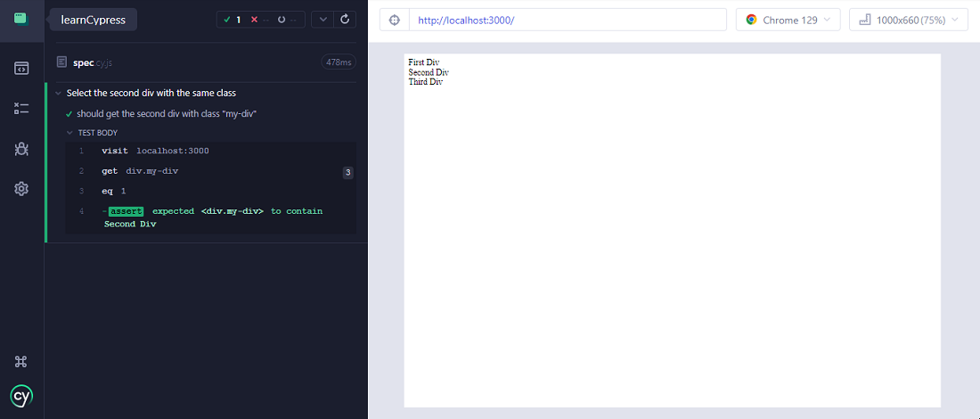Open the Debug bug icon in sidebar
Image resolution: width=980 pixels, height=419 pixels.
21,149
